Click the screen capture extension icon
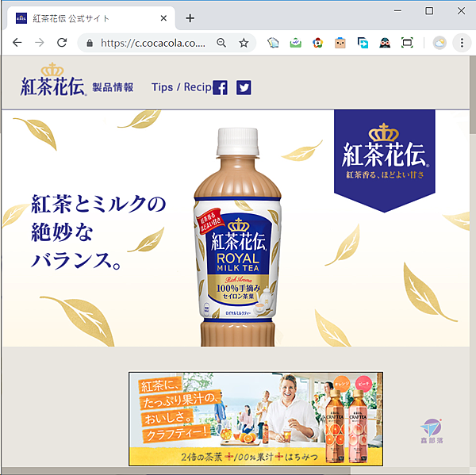476x475 pixels. (407, 43)
